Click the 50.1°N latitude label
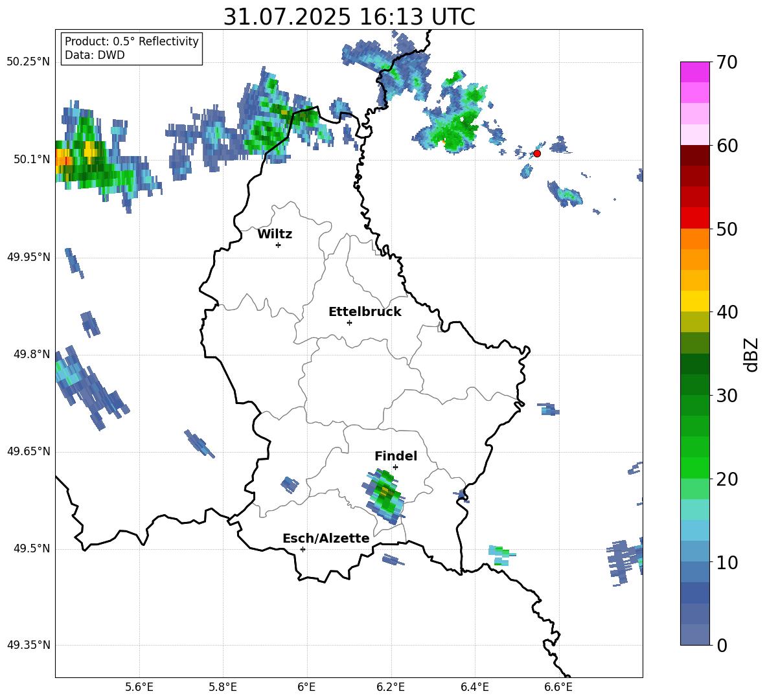The image size is (767, 700). [x=31, y=159]
